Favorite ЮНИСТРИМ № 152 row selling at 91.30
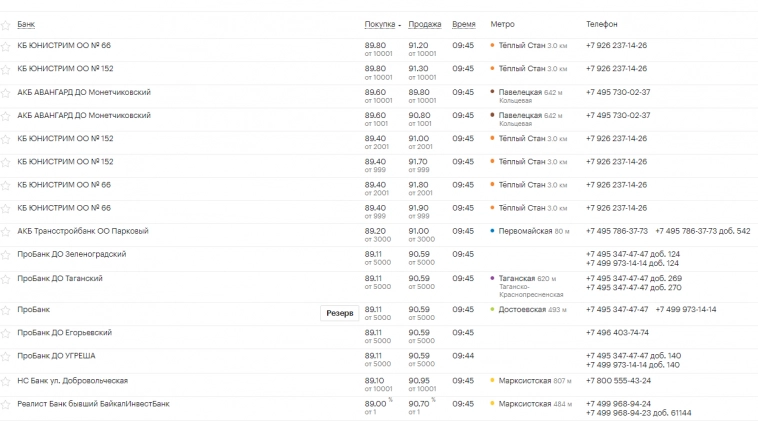The image size is (758, 421). point(5,70)
